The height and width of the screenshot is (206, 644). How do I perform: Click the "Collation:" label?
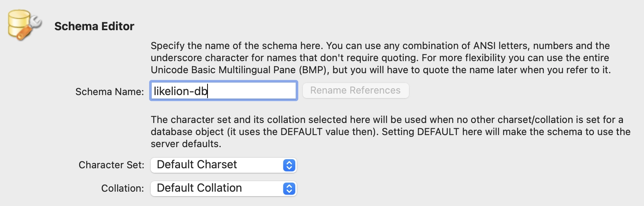tap(122, 188)
